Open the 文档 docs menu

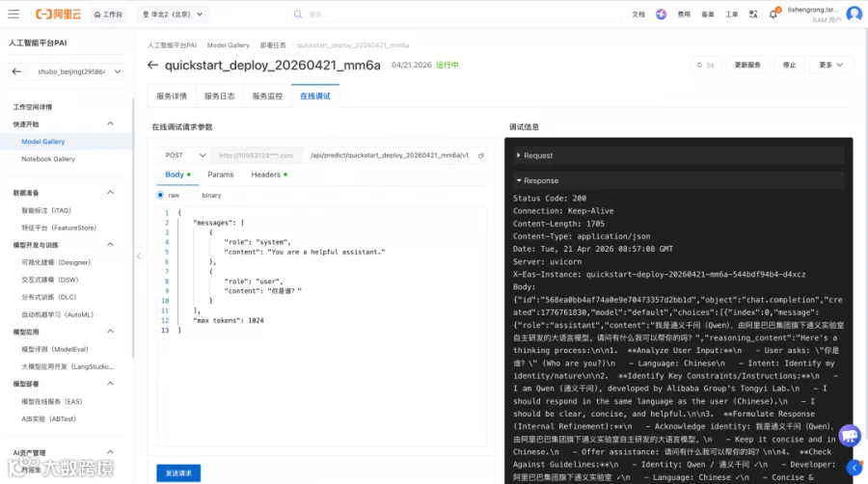[638, 14]
